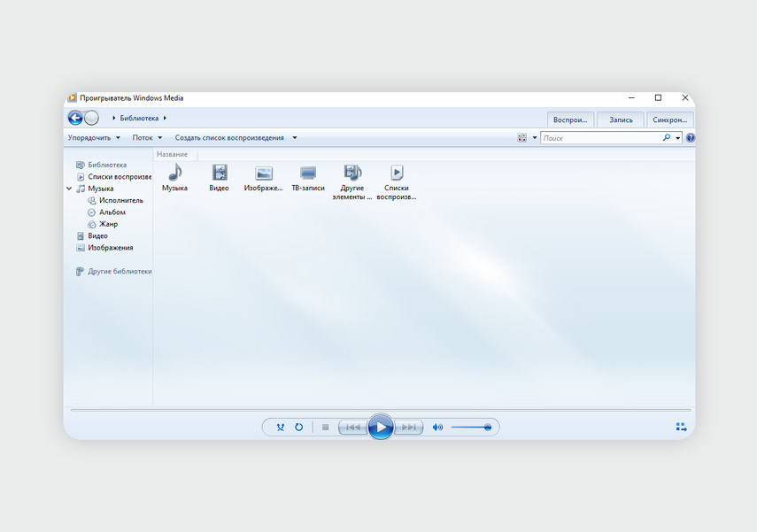
Task: Expand the breadcrumb arrow before Библиотека
Action: coord(114,118)
